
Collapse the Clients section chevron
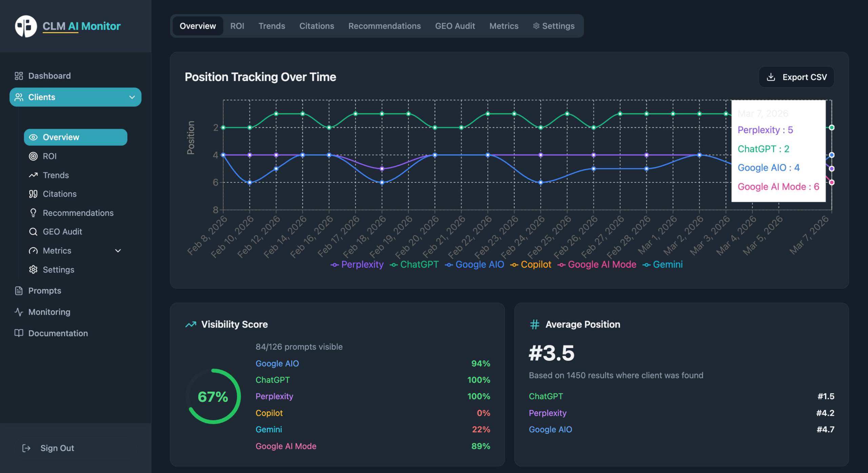click(x=132, y=97)
